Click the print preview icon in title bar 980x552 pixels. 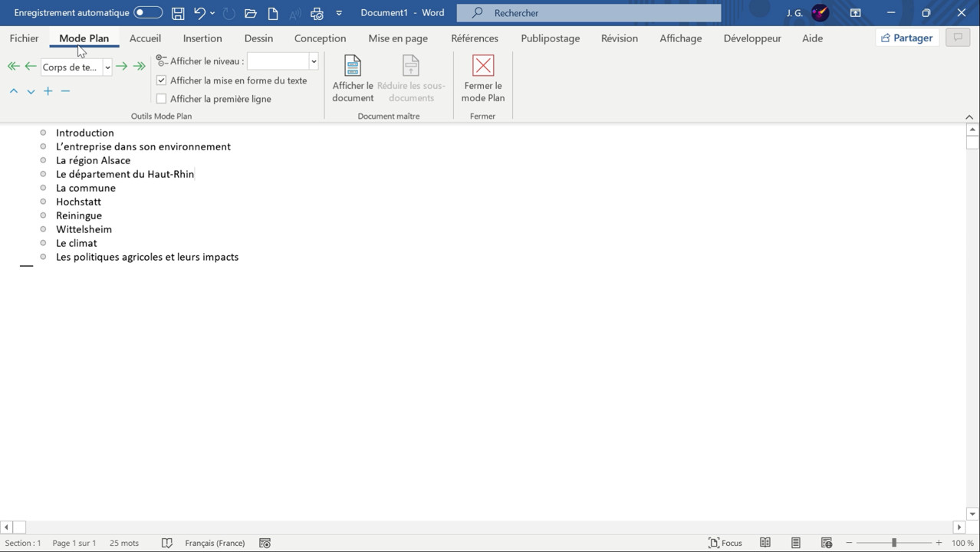(317, 13)
